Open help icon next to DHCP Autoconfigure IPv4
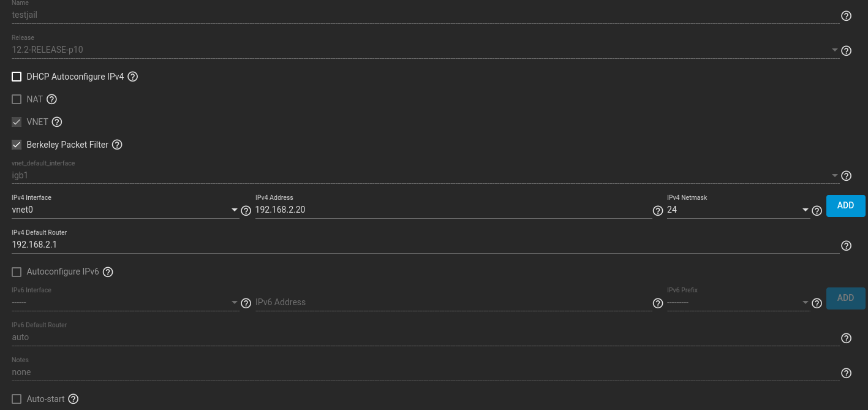Viewport: 868px width, 410px height. (132, 77)
